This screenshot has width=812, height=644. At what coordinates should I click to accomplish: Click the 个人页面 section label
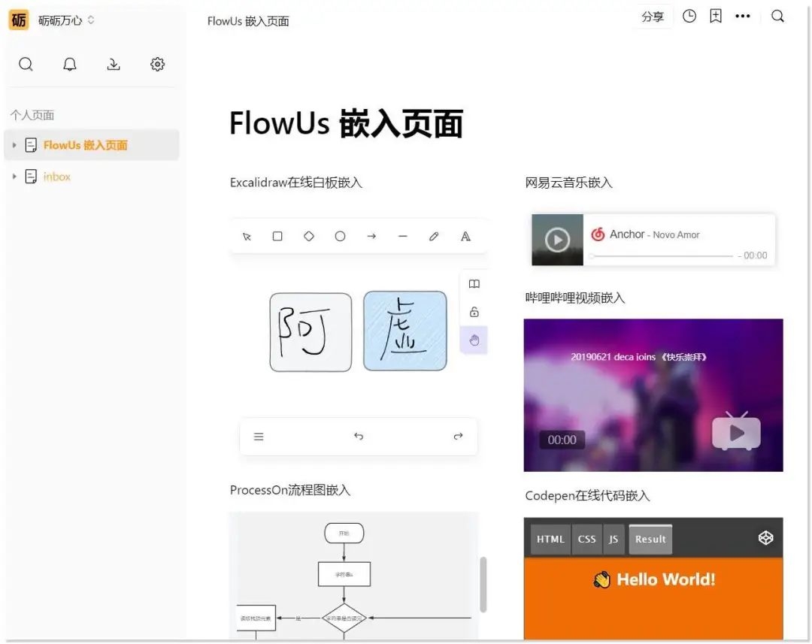point(32,115)
